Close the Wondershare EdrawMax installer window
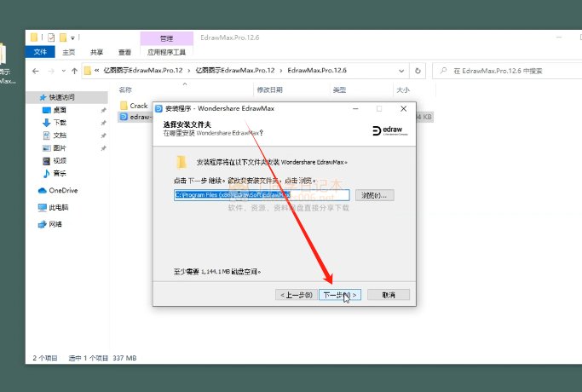This screenshot has width=582, height=392. [403, 109]
